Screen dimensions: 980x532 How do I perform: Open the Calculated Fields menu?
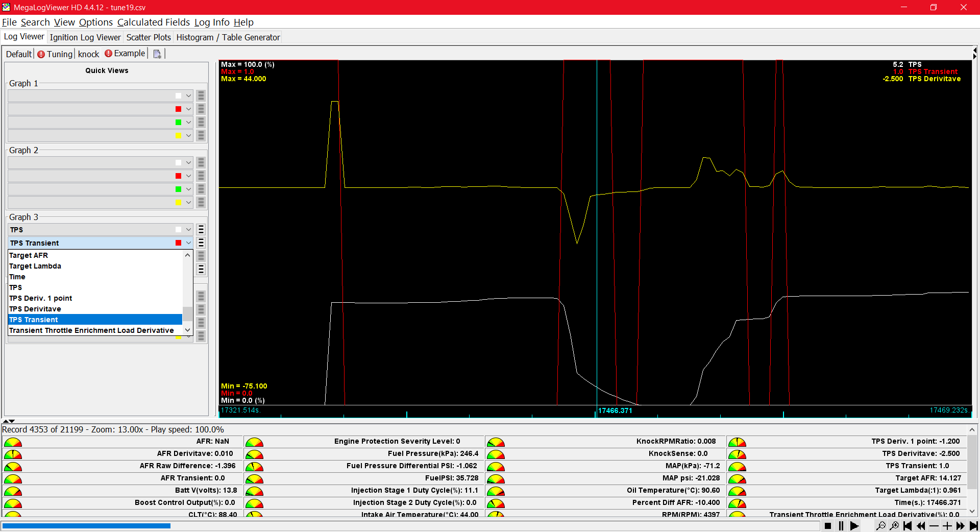click(x=154, y=22)
